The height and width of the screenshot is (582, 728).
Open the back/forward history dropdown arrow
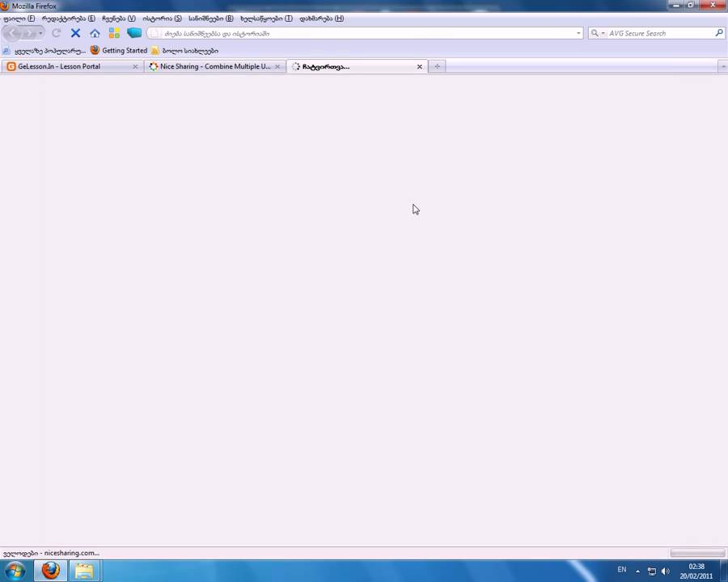click(x=41, y=33)
